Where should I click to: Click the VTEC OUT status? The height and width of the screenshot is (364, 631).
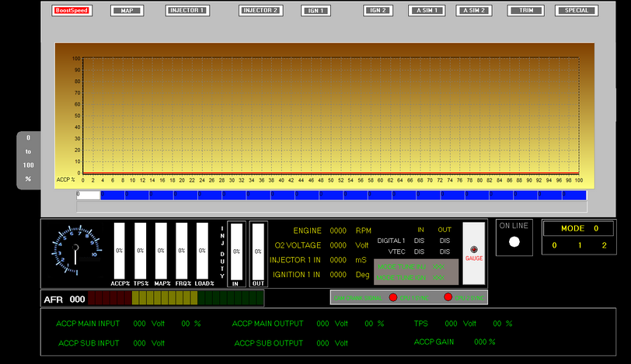coord(444,251)
